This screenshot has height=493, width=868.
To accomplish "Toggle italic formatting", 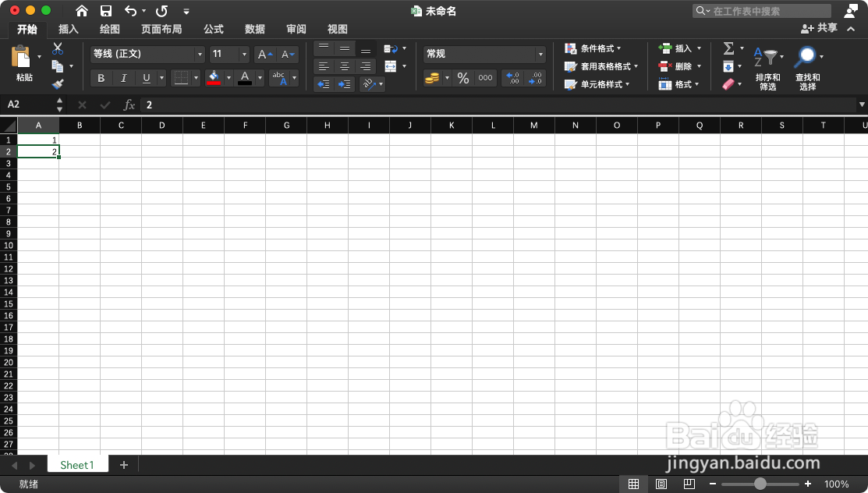I will 123,78.
